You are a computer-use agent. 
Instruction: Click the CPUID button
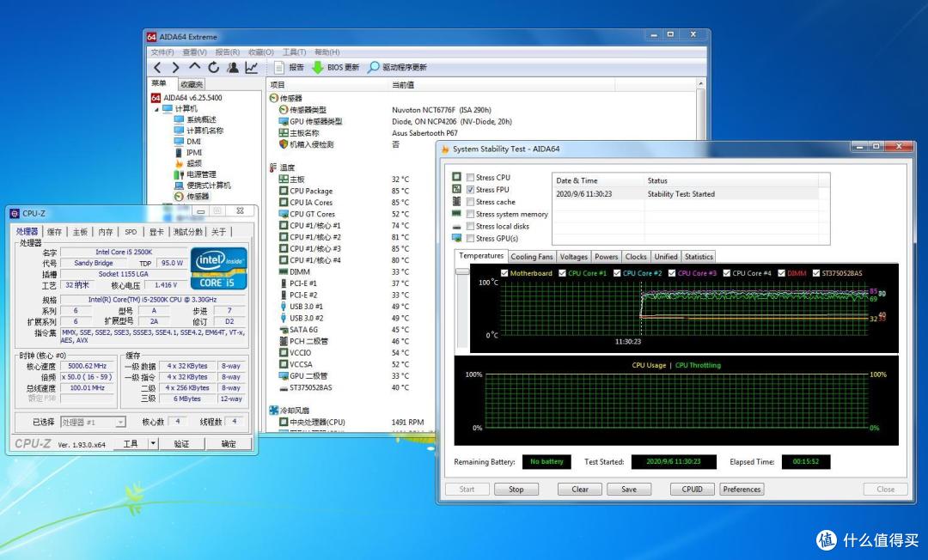693,489
